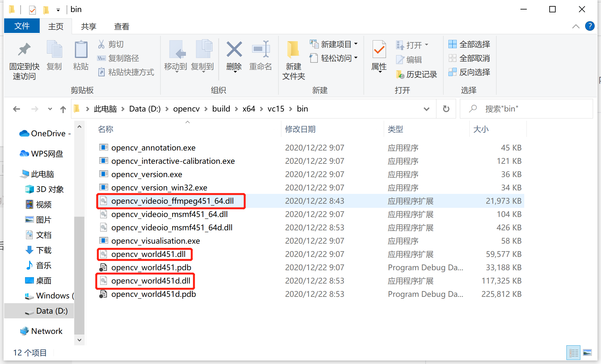601x364 pixels.
Task: Expand Easy access (轻松访问) dropdown
Action: [356, 58]
